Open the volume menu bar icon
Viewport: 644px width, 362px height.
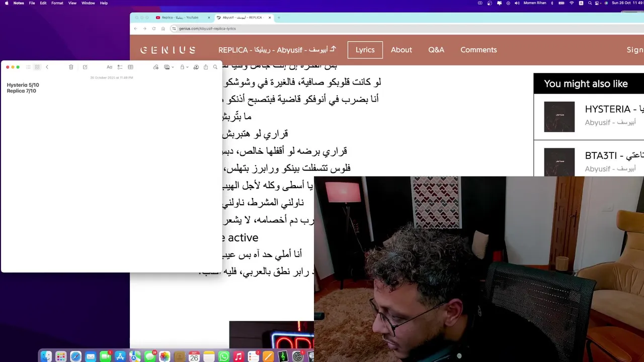point(517,3)
